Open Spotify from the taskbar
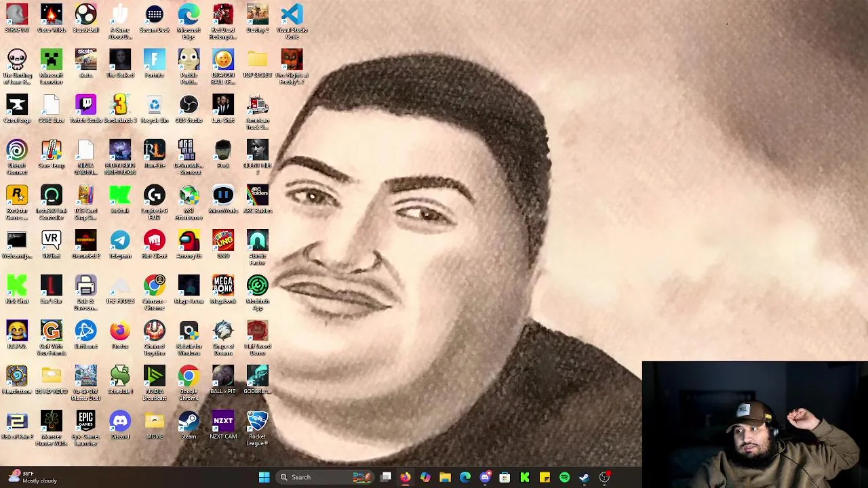This screenshot has height=488, width=868. pos(564,477)
